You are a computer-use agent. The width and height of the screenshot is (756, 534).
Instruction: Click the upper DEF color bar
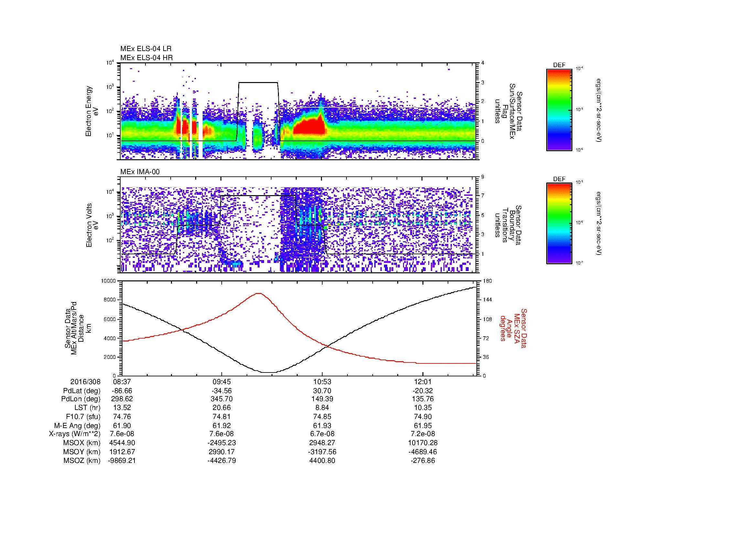559,110
